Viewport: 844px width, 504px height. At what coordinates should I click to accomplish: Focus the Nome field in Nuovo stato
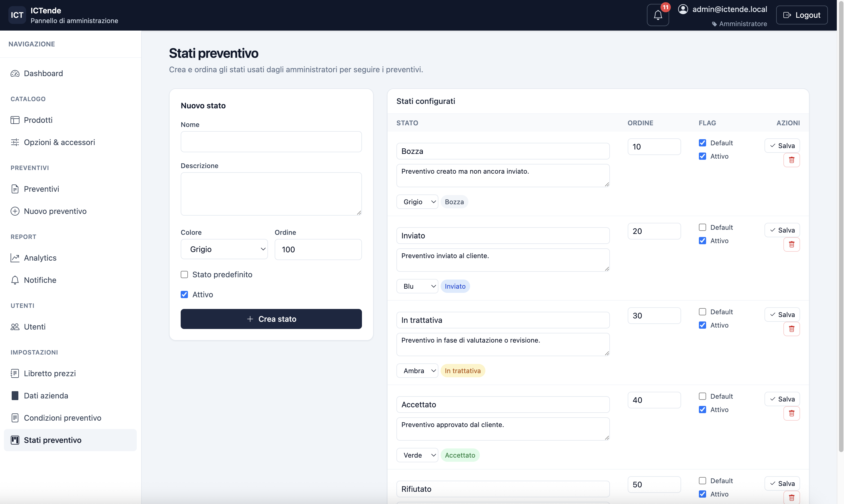click(271, 142)
